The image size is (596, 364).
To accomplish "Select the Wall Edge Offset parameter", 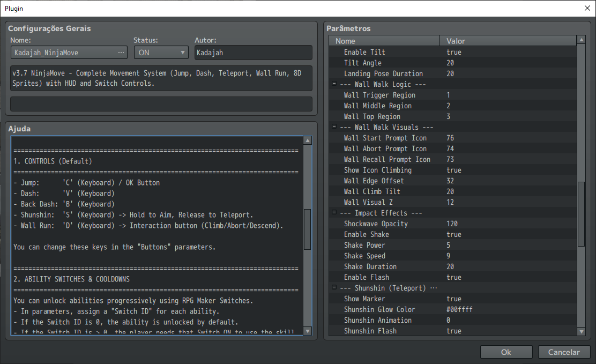I will pos(453,181).
